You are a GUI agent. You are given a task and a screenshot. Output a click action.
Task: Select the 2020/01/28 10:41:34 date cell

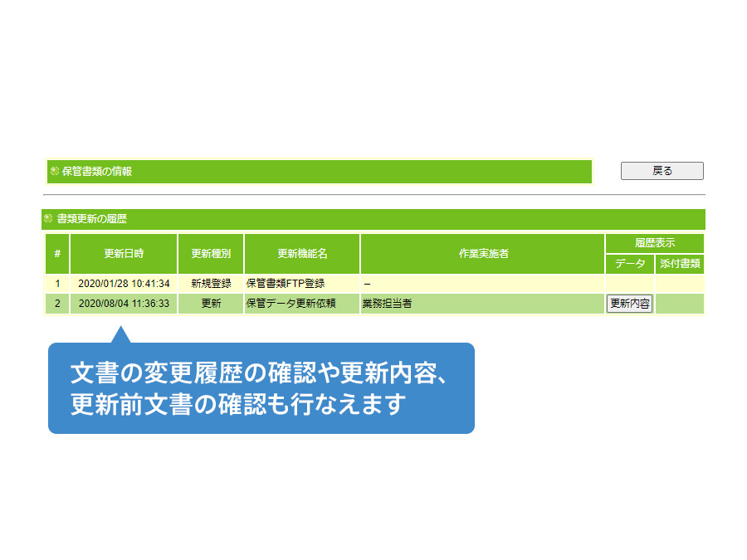pos(124,284)
